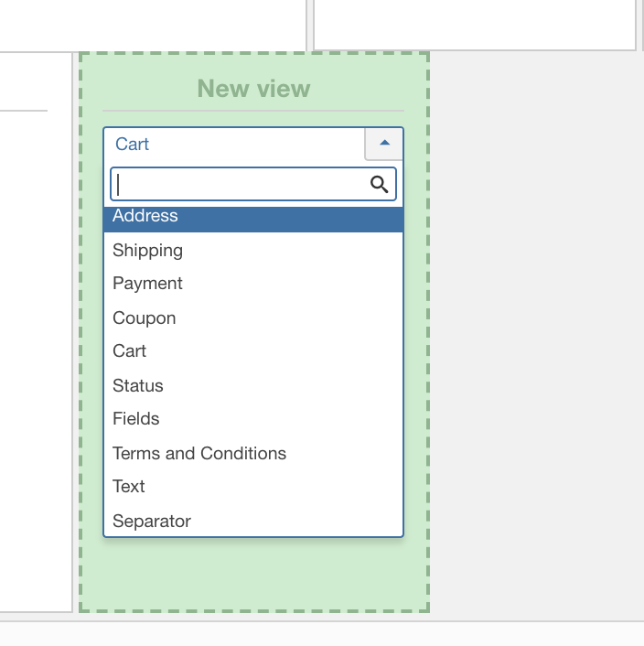Image resolution: width=644 pixels, height=646 pixels.
Task: Select the highlighted Address option
Action: [x=253, y=218]
